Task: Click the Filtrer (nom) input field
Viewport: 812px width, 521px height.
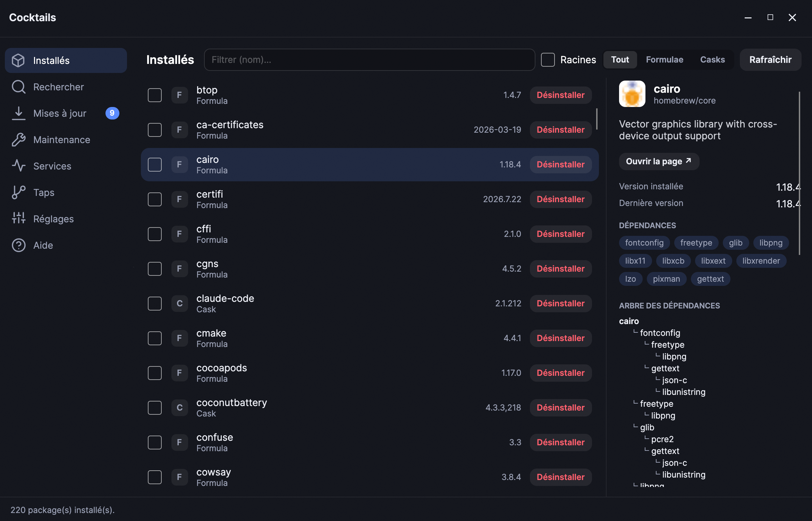Action: click(x=370, y=60)
